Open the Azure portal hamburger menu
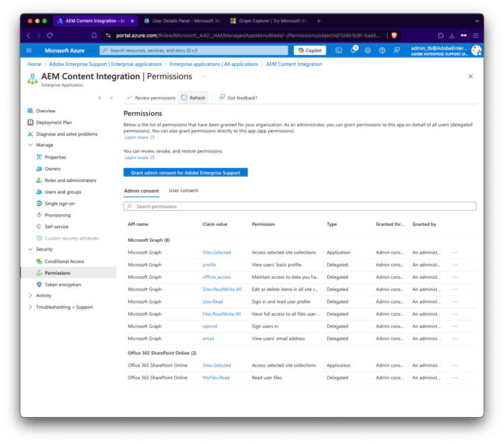This screenshot has width=504, height=444. pyautogui.click(x=29, y=50)
